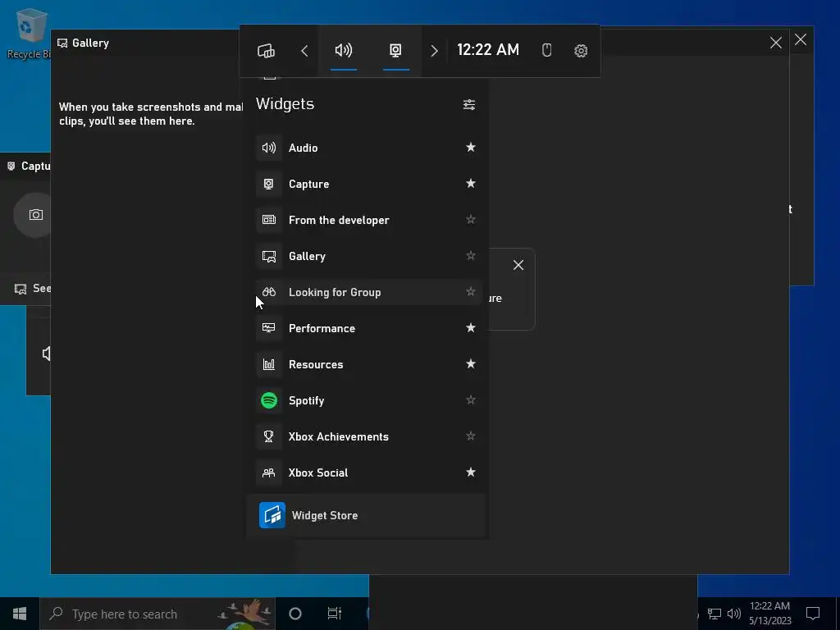Favorite Xbox Achievements widget star
Screen dimensions: 840x630
[x=470, y=436]
